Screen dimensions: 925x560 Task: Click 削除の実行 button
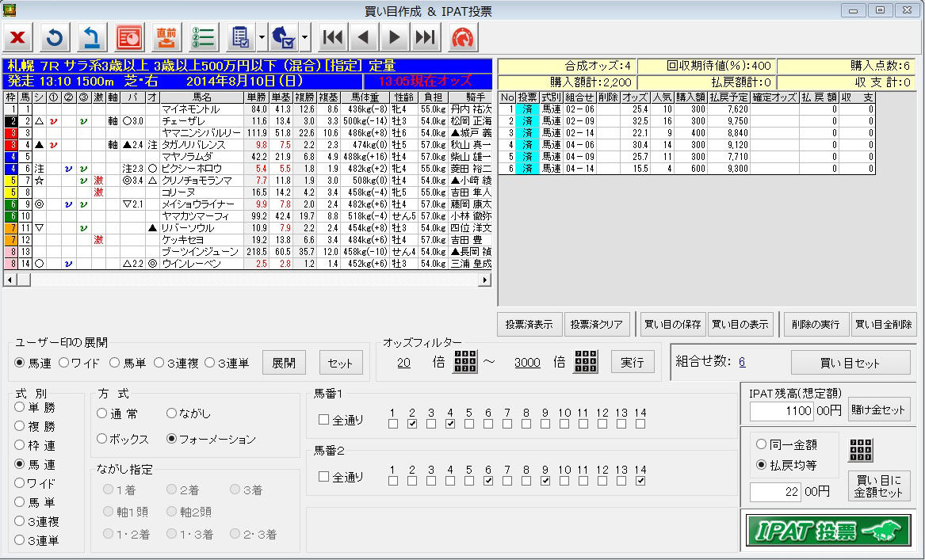(816, 324)
